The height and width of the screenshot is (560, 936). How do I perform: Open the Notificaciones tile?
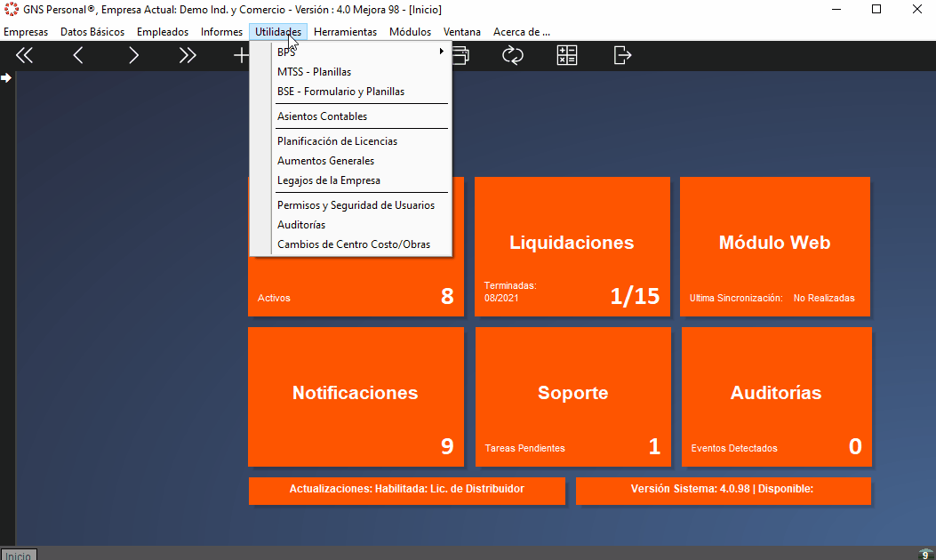356,396
